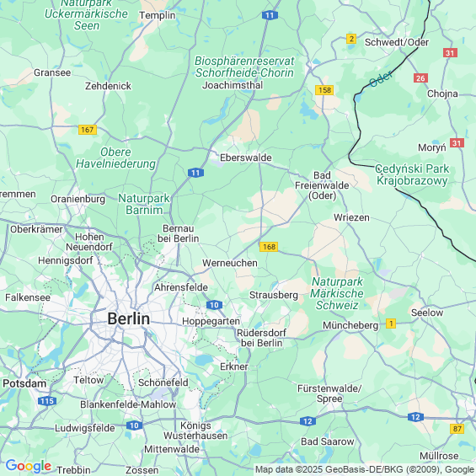Click the Fürstenwalde/Spree town label
The height and width of the screenshot is (476, 476).
pyautogui.click(x=329, y=393)
